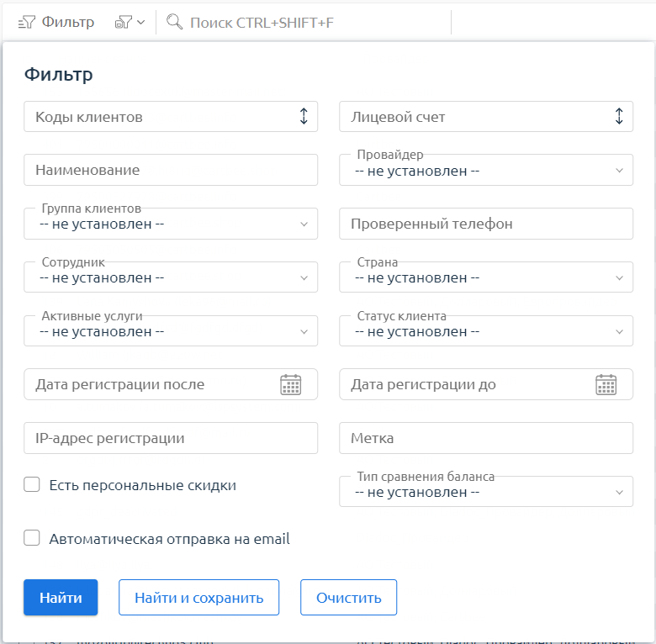Click the IP-адрес регистрации field

pyautogui.click(x=171, y=438)
